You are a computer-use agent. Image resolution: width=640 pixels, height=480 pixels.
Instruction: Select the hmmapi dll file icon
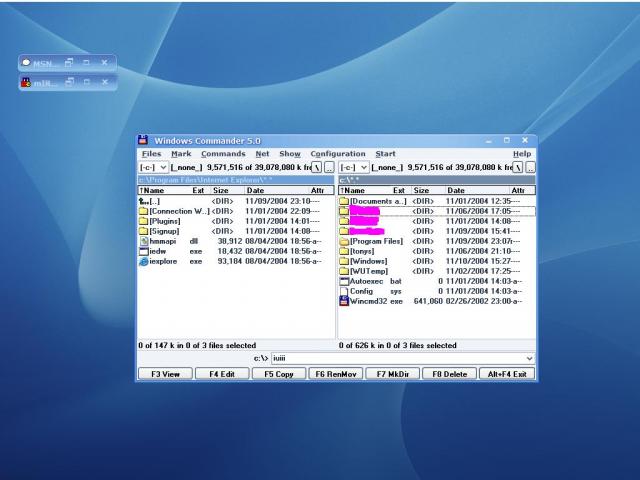pyautogui.click(x=144, y=241)
